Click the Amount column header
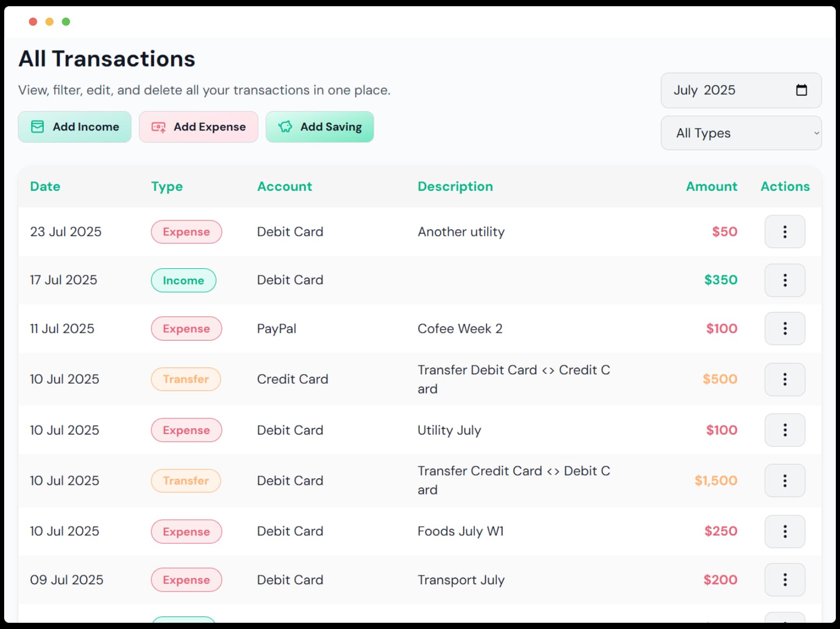 (x=711, y=187)
